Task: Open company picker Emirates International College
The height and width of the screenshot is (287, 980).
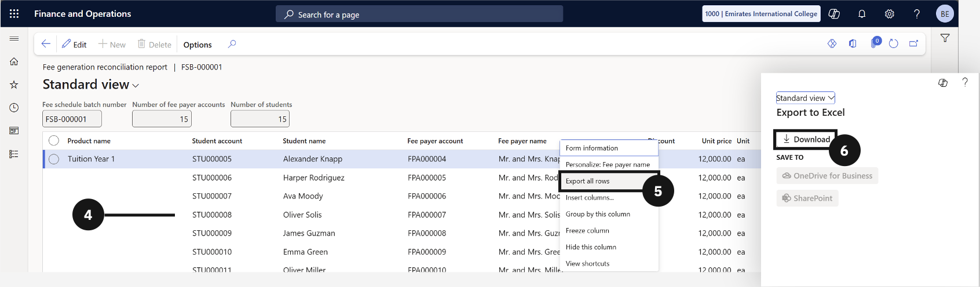Action: [x=761, y=14]
